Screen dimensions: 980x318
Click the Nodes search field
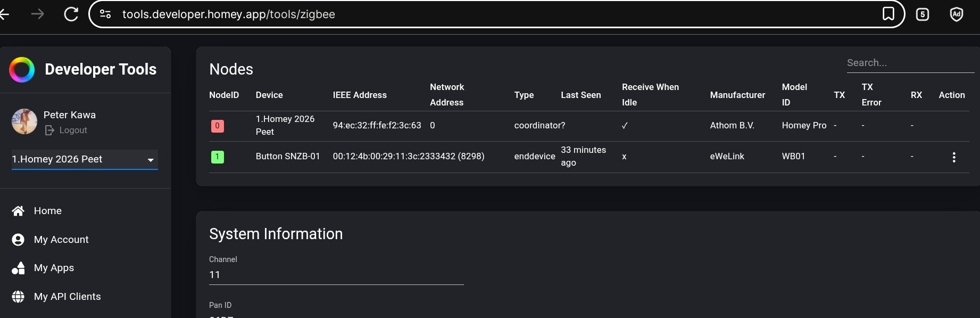(910, 63)
